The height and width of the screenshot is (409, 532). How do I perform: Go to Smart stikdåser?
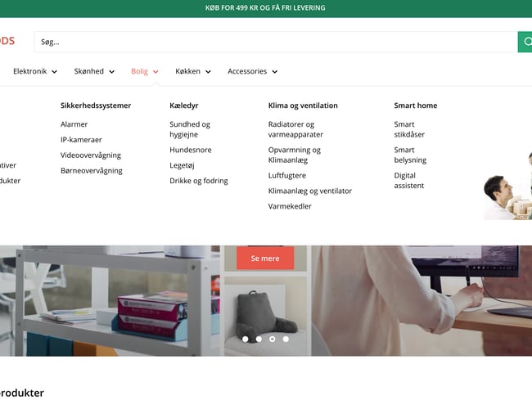pos(409,129)
